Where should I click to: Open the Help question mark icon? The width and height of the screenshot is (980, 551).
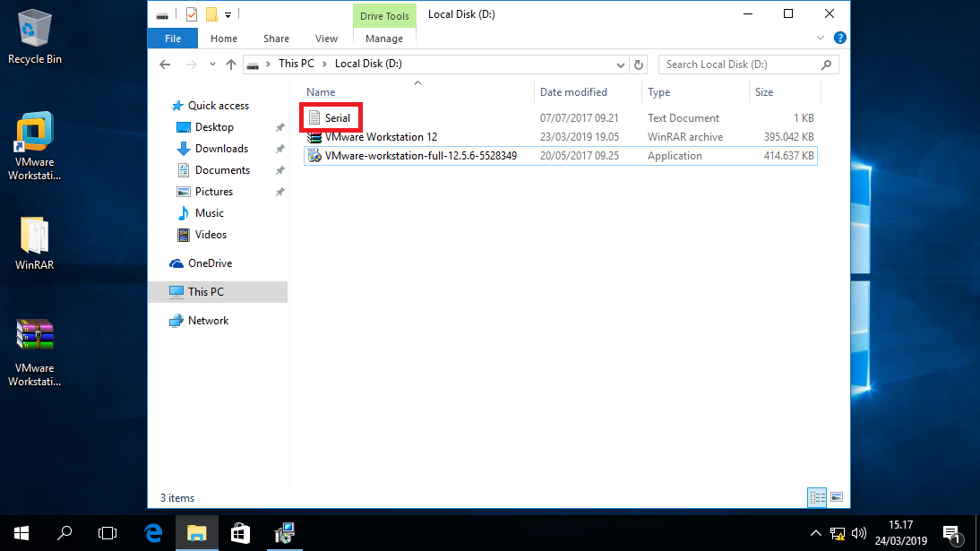pos(840,39)
